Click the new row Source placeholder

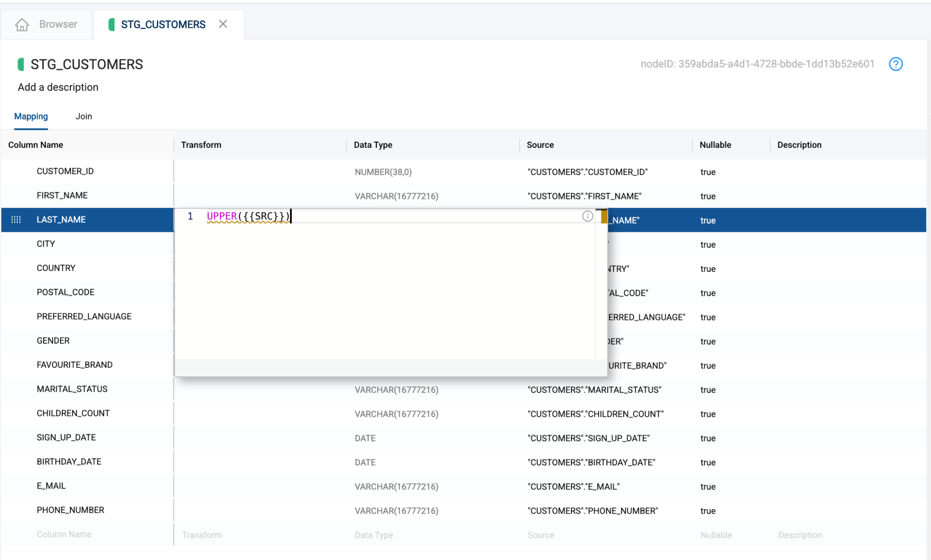point(541,535)
